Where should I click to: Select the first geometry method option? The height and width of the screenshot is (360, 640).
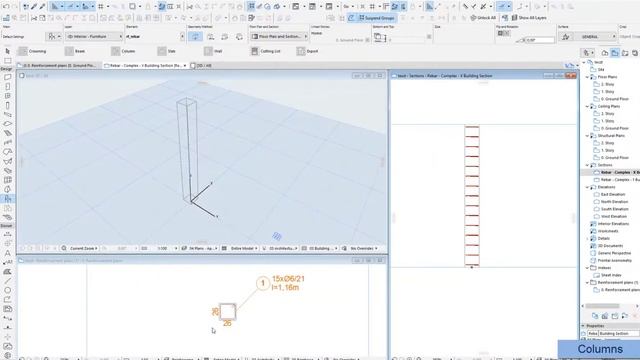pos(196,37)
